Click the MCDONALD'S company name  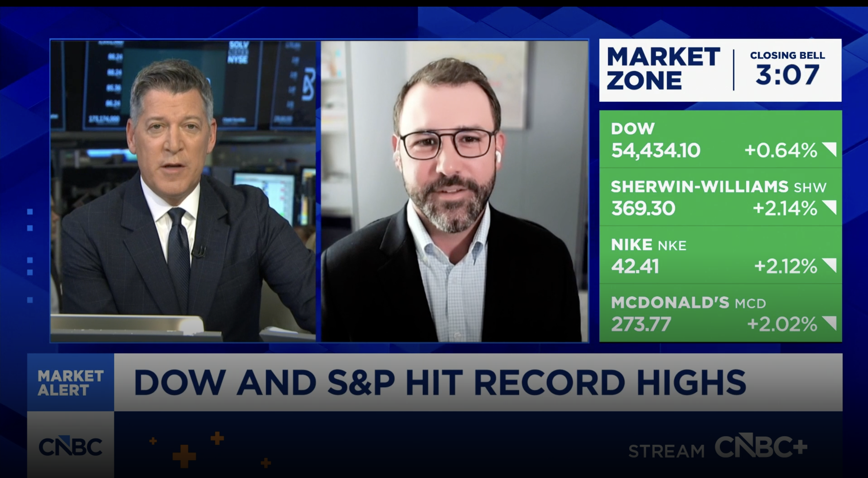(x=670, y=303)
